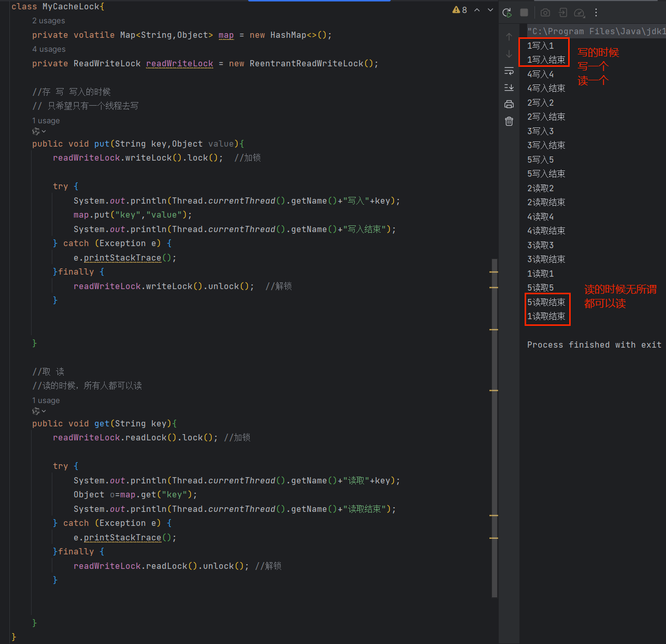Click the '//解锁' comment after writeLock().unlock()
This screenshot has width=666, height=644.
coord(279,287)
